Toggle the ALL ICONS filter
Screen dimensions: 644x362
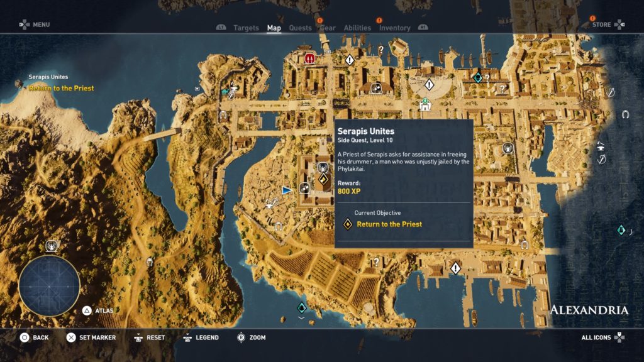click(x=603, y=337)
